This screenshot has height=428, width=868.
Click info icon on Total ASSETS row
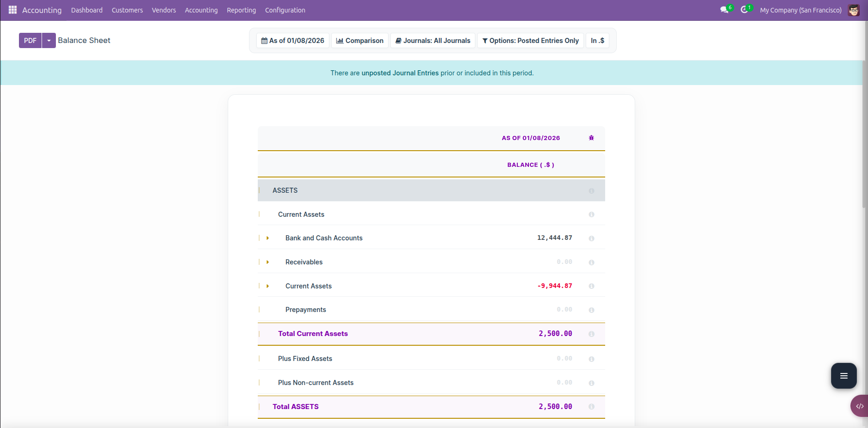click(591, 407)
